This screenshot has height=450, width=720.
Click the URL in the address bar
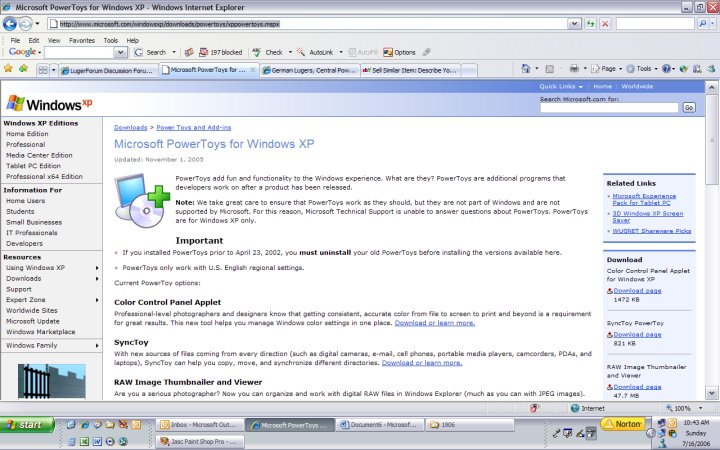coord(169,24)
